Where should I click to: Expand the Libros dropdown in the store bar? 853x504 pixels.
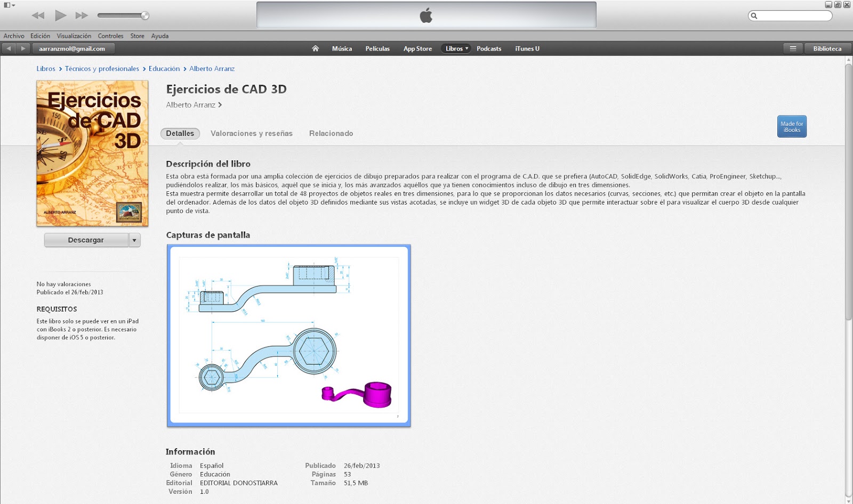coord(456,48)
